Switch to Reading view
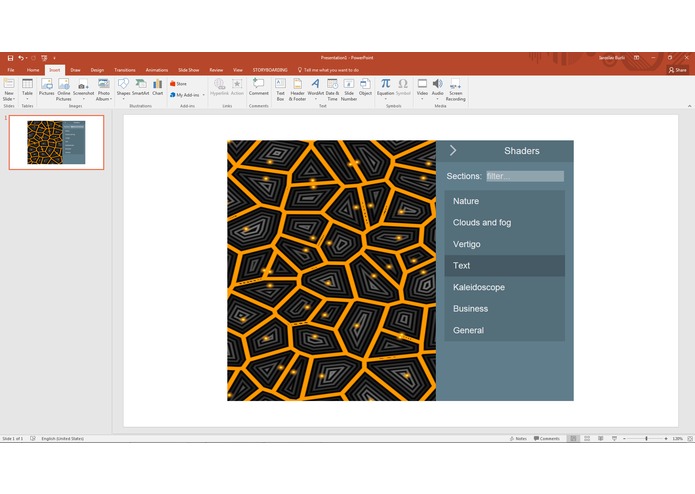This screenshot has width=695, height=494. click(601, 439)
